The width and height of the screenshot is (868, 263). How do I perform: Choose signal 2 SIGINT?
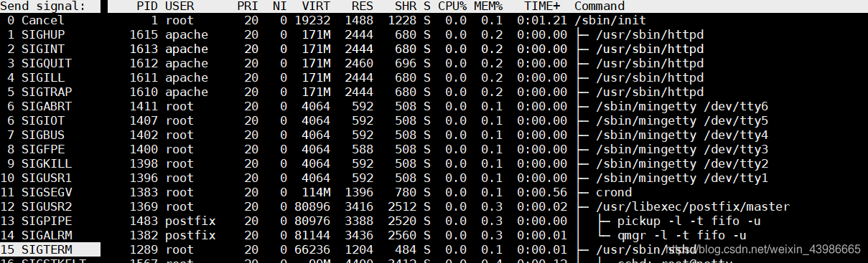(50, 49)
